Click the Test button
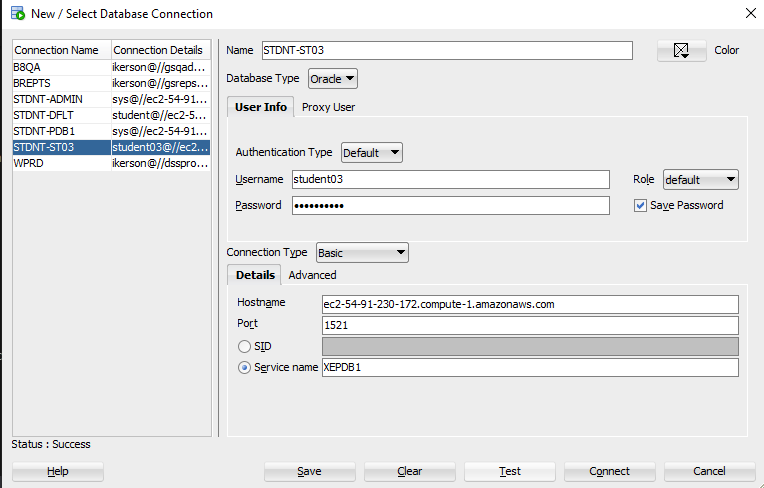The height and width of the screenshot is (488, 764). (x=510, y=471)
